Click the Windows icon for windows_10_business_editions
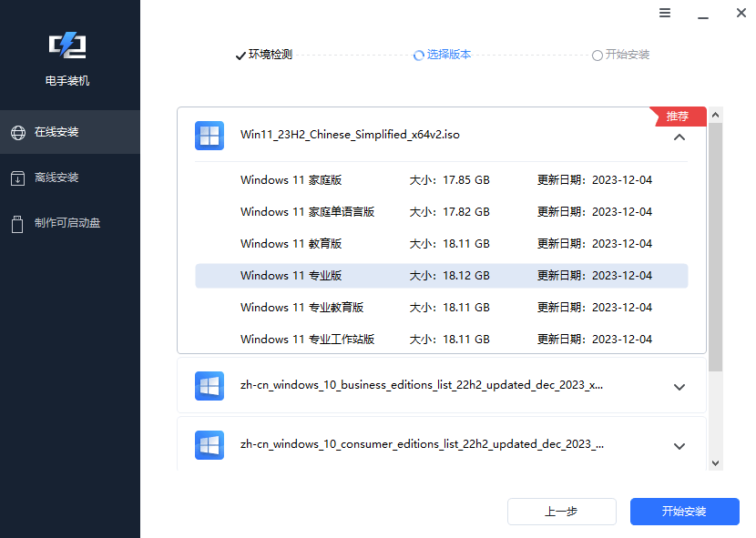The image size is (756, 538). [209, 386]
